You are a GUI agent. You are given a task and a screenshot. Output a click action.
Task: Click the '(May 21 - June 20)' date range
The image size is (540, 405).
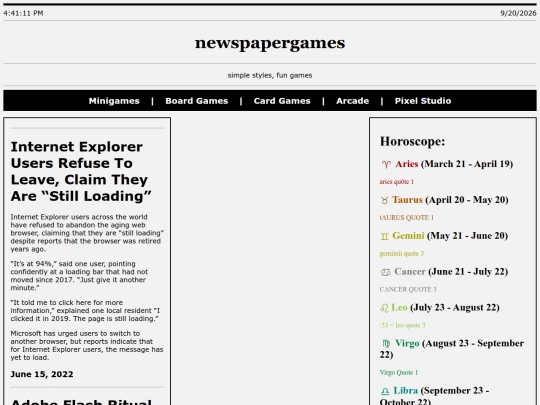[467, 236]
